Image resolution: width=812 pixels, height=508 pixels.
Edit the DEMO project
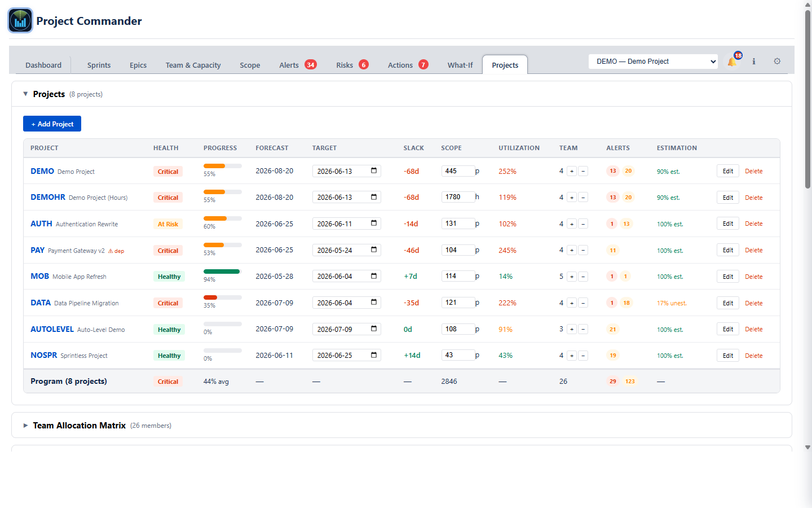click(x=728, y=171)
